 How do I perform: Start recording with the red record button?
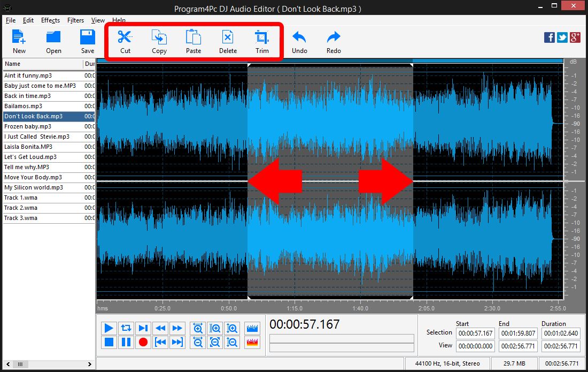pos(143,342)
